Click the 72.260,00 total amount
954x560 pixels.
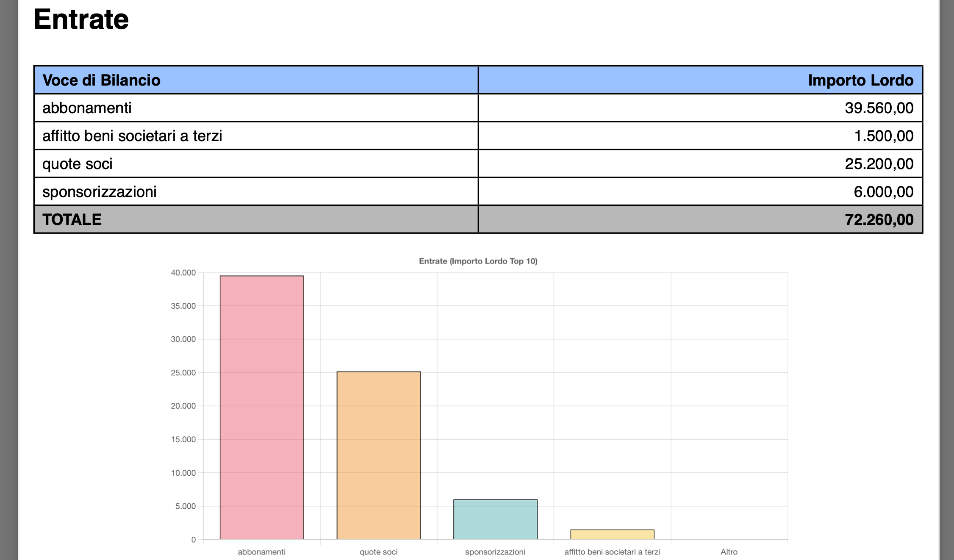(x=879, y=219)
